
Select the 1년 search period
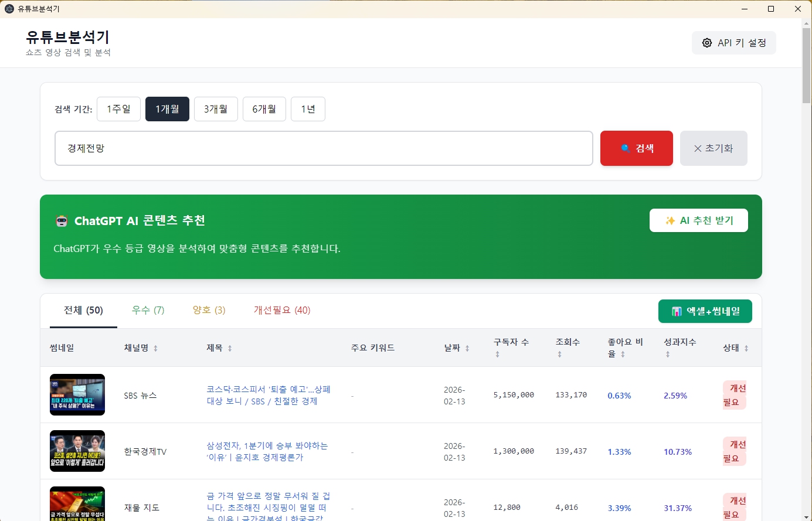[308, 109]
